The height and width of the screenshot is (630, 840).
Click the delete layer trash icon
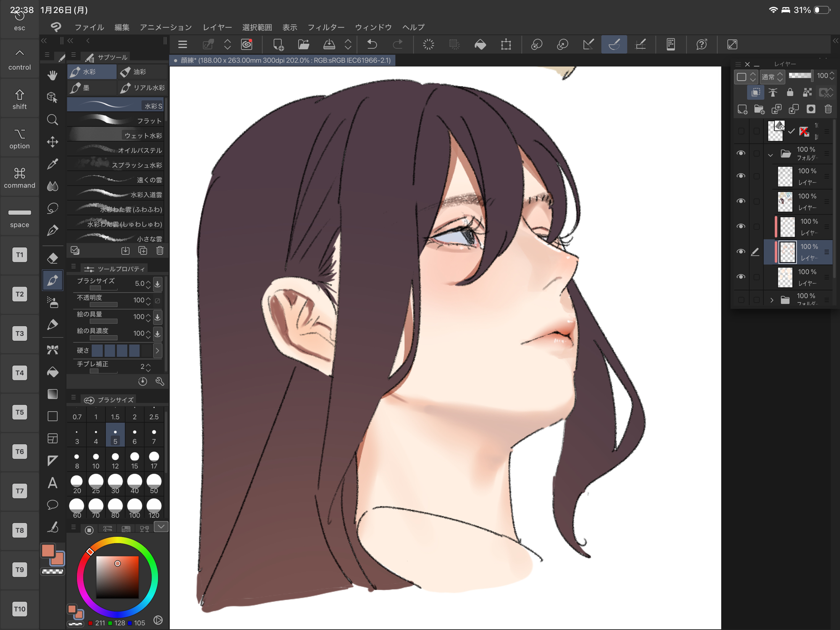(828, 109)
